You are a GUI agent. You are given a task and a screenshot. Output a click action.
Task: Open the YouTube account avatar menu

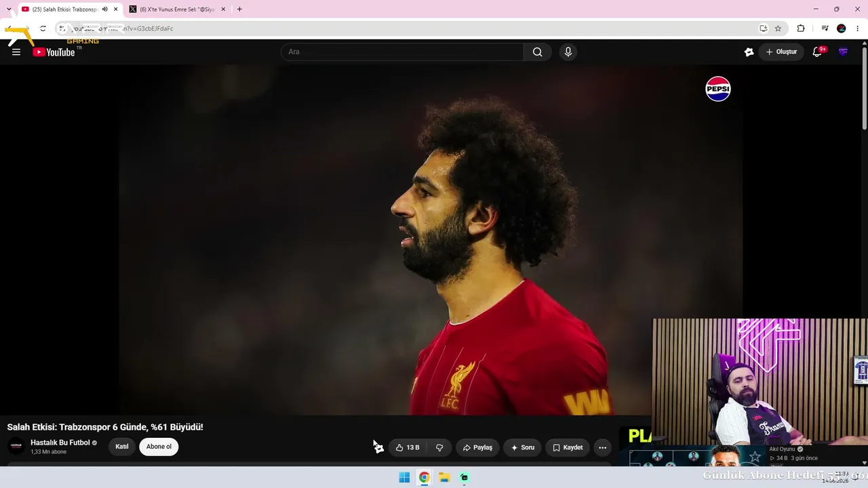843,52
